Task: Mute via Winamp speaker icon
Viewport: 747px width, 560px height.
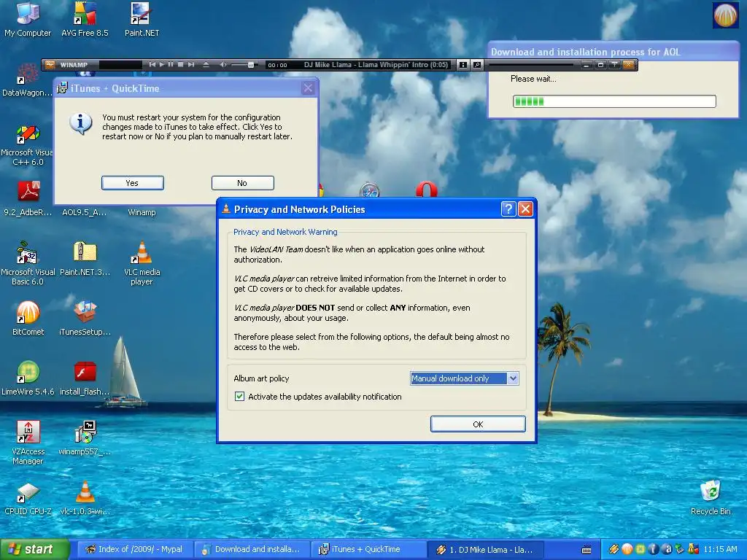Action: (223, 65)
